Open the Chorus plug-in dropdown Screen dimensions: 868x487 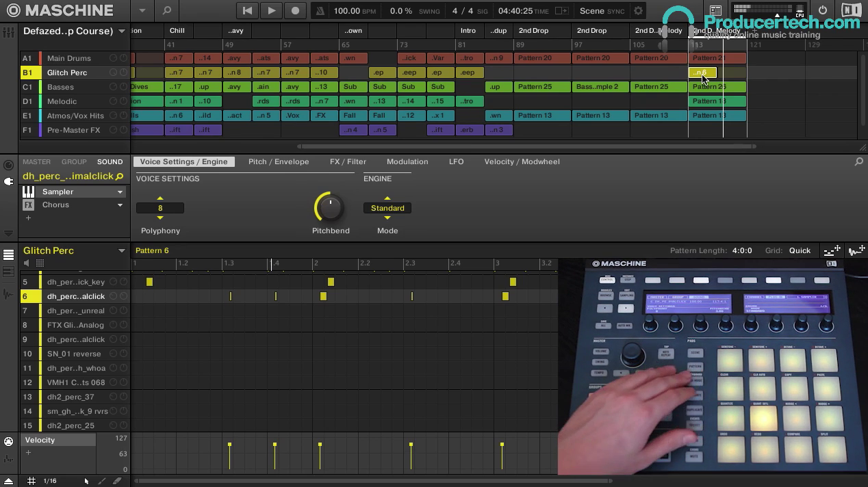[119, 205]
